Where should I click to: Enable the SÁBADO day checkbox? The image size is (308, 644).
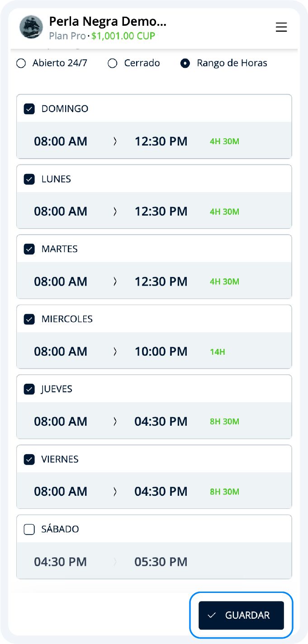coord(28,529)
